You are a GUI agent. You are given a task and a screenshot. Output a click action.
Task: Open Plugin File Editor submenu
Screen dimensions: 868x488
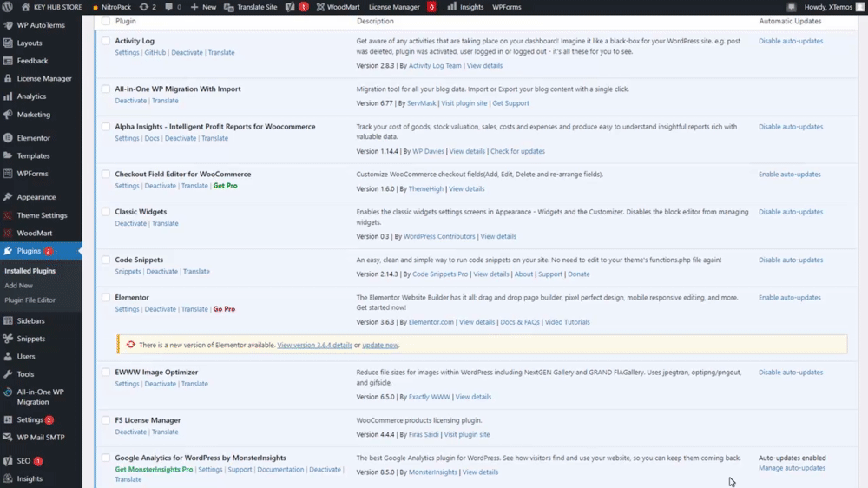pyautogui.click(x=30, y=300)
